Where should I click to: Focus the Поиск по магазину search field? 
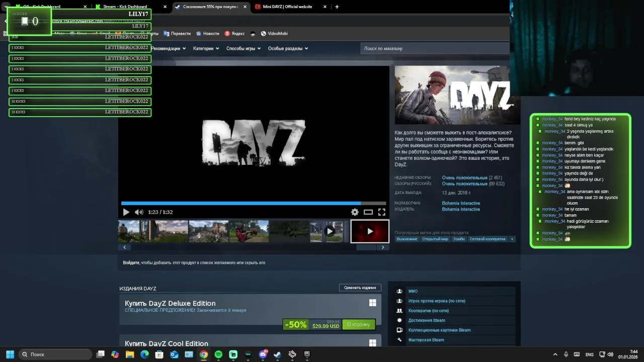click(x=435, y=48)
